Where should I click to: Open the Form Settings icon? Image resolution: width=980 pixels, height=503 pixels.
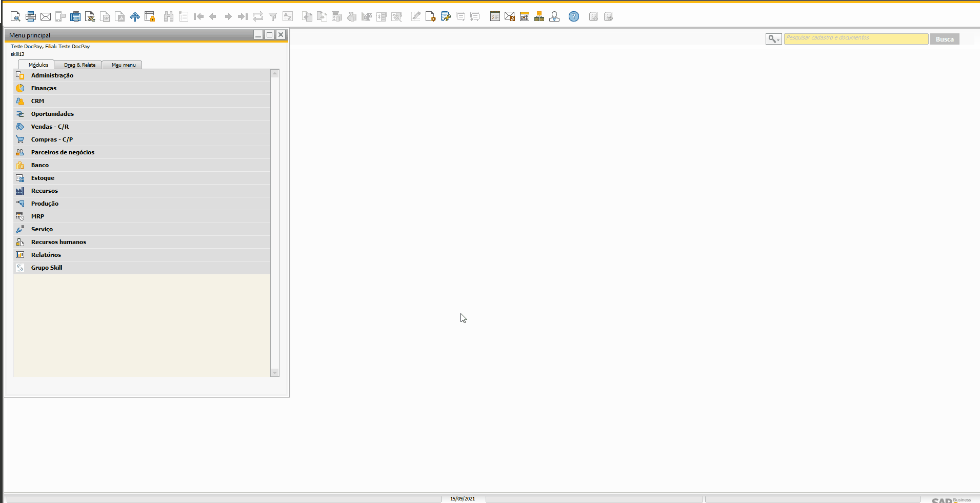[431, 16]
